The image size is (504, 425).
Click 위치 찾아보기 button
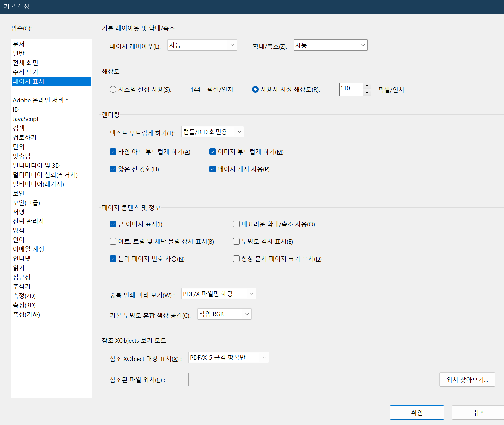click(467, 380)
